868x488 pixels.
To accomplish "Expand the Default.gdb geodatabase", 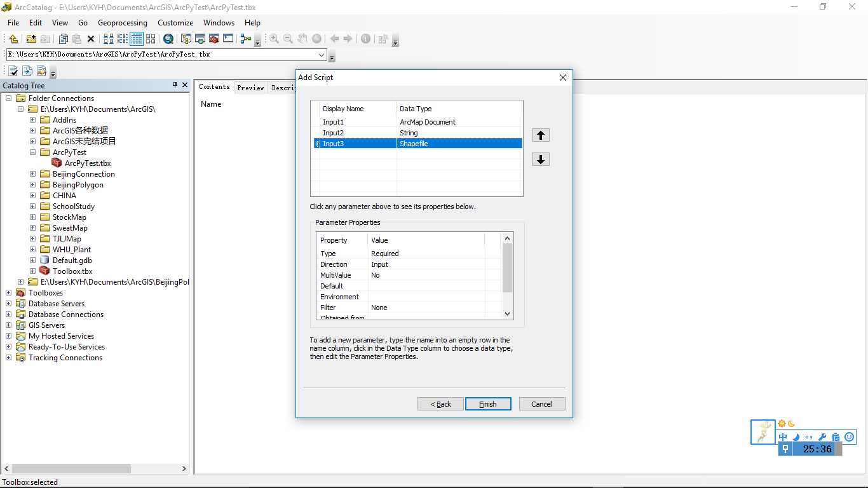I will 33,261.
